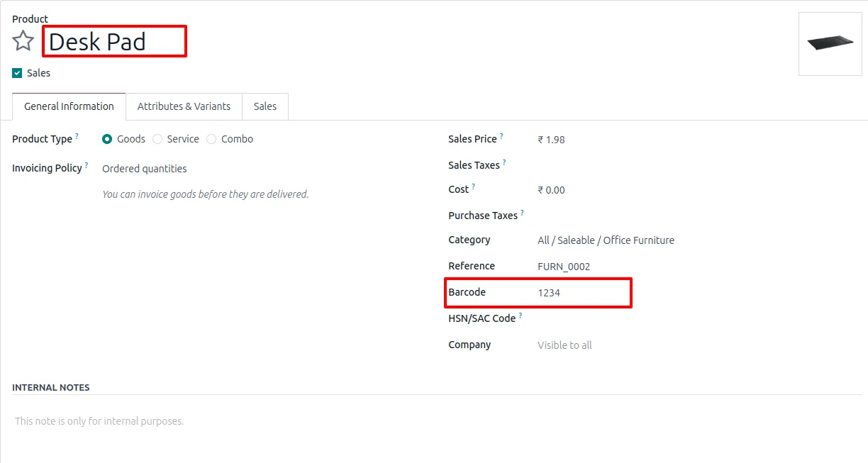This screenshot has height=463, width=868.
Task: Click the desk pad product image thumbnail
Action: pos(830,43)
